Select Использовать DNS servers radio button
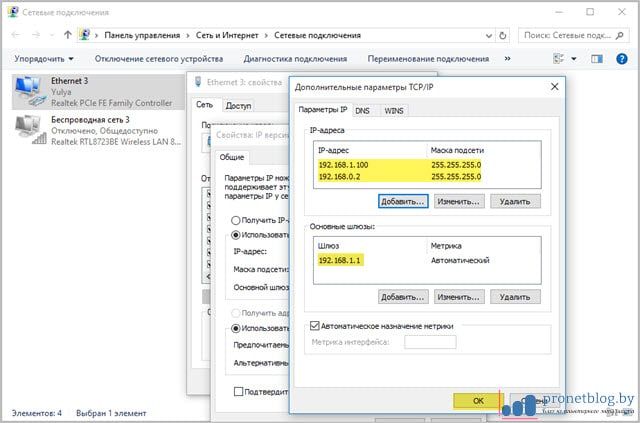The image size is (640, 423). (x=236, y=328)
